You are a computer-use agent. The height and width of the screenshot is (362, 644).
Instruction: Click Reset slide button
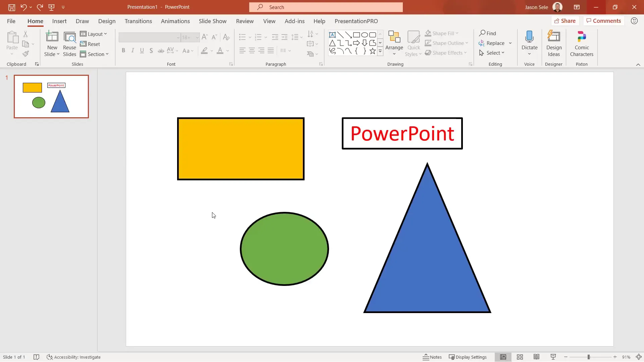pyautogui.click(x=90, y=44)
